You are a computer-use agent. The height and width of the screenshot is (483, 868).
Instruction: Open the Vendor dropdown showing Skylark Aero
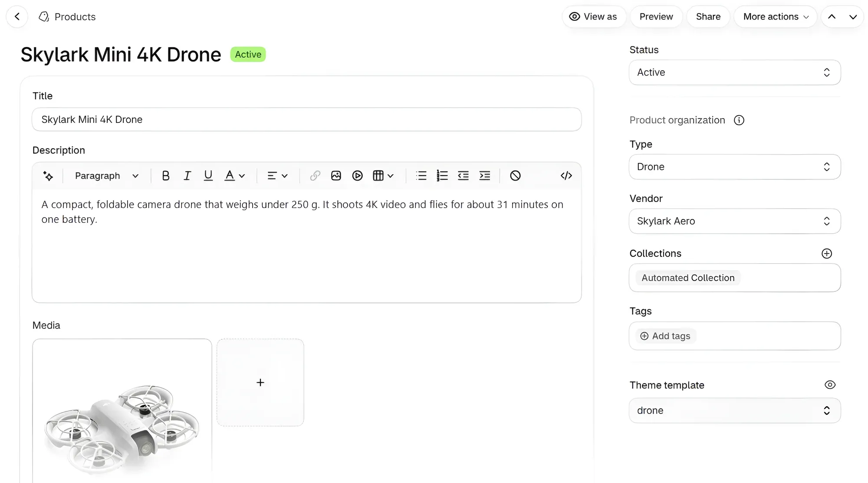tap(735, 221)
